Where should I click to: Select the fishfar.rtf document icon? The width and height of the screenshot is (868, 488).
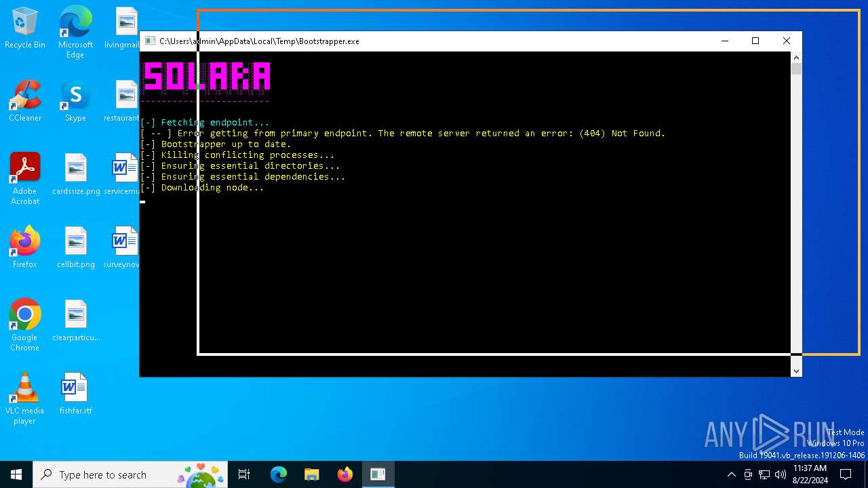point(76,394)
